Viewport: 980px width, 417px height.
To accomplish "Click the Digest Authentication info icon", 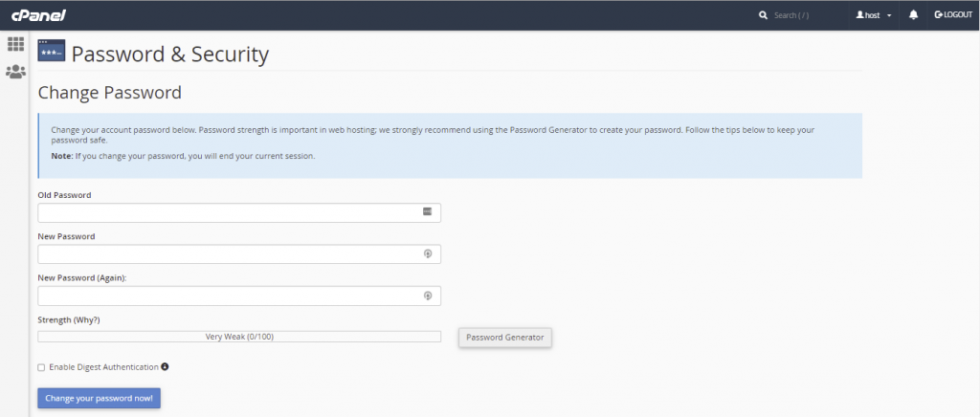I will 165,366.
